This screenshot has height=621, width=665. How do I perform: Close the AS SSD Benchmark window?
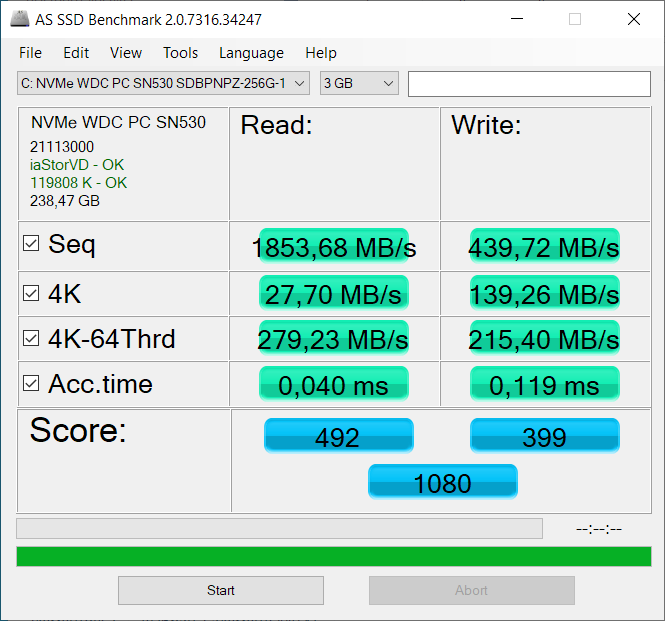point(634,19)
